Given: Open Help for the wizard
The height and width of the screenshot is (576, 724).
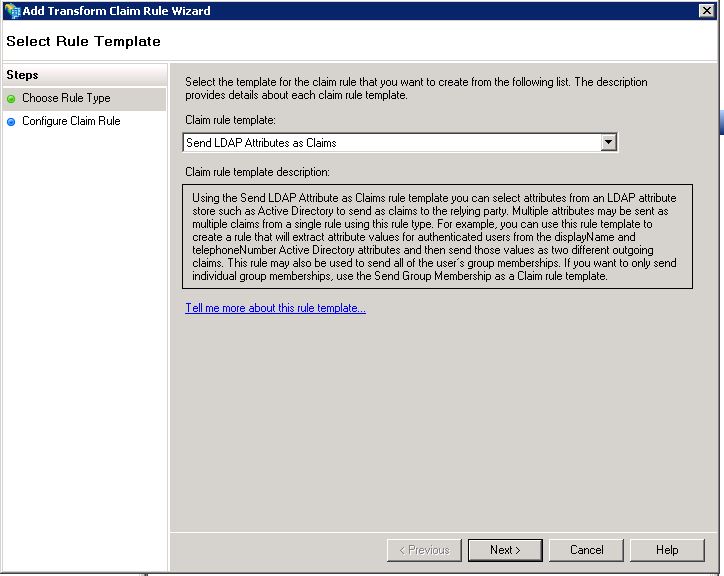Looking at the screenshot, I should 667,550.
